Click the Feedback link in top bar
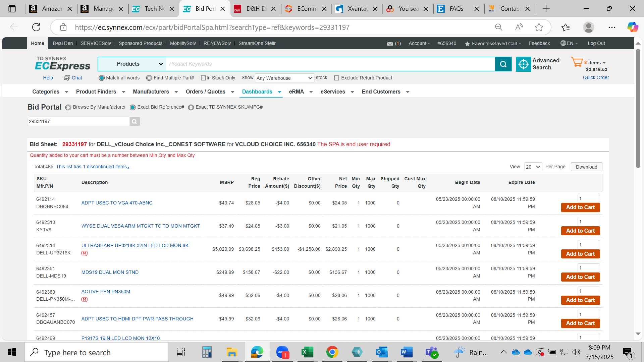644x362 pixels. coord(539,43)
